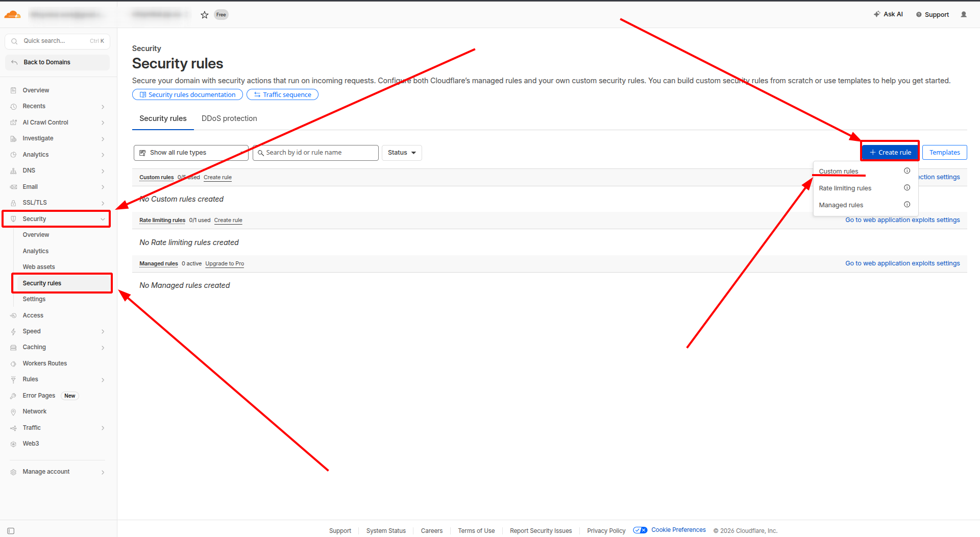The height and width of the screenshot is (537, 980).
Task: Click the Traffic icon
Action: [14, 428]
